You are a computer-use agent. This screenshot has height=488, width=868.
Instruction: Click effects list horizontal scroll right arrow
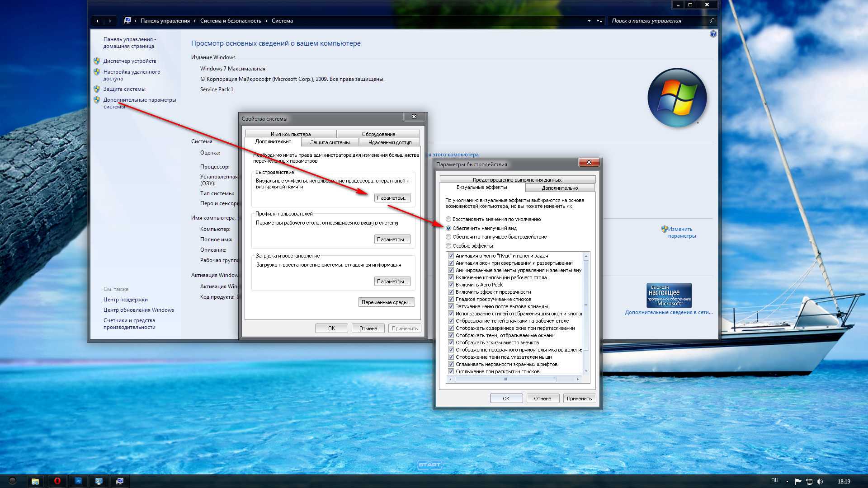click(578, 379)
